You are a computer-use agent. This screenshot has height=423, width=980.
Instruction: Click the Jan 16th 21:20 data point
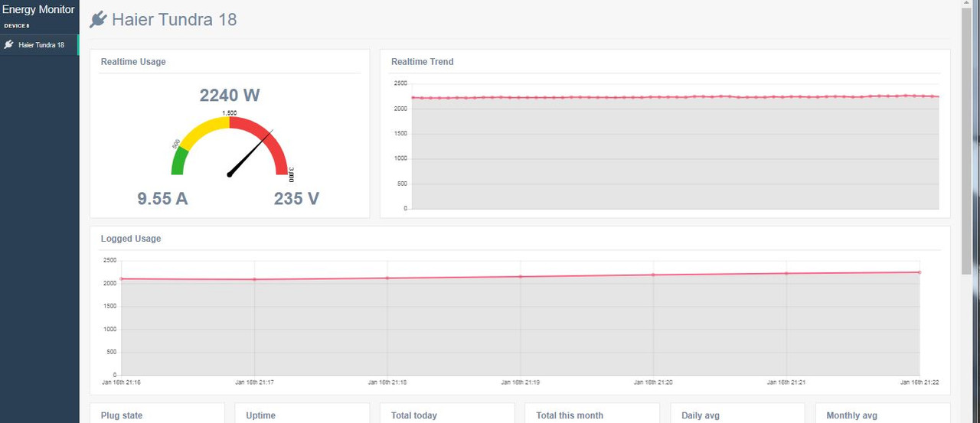click(653, 275)
